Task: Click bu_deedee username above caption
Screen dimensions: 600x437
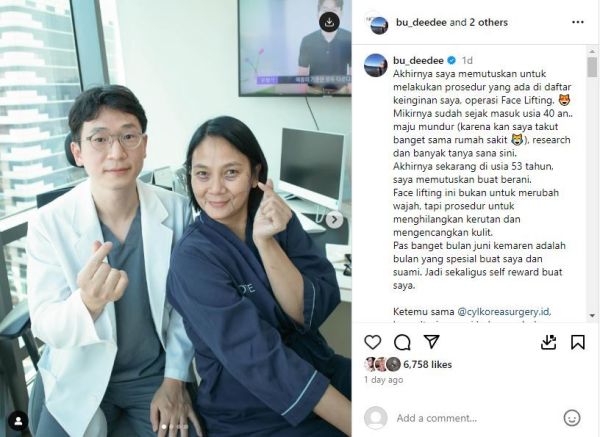Action: coord(418,60)
